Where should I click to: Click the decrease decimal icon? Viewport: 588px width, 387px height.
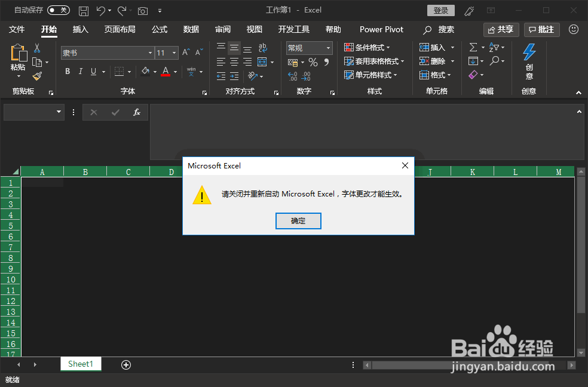(306, 76)
